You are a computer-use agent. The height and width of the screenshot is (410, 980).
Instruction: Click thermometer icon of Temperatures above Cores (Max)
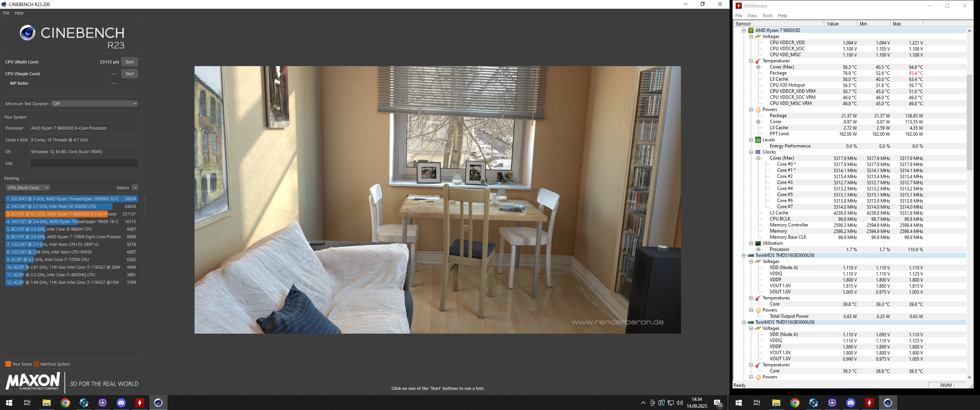pos(758,61)
